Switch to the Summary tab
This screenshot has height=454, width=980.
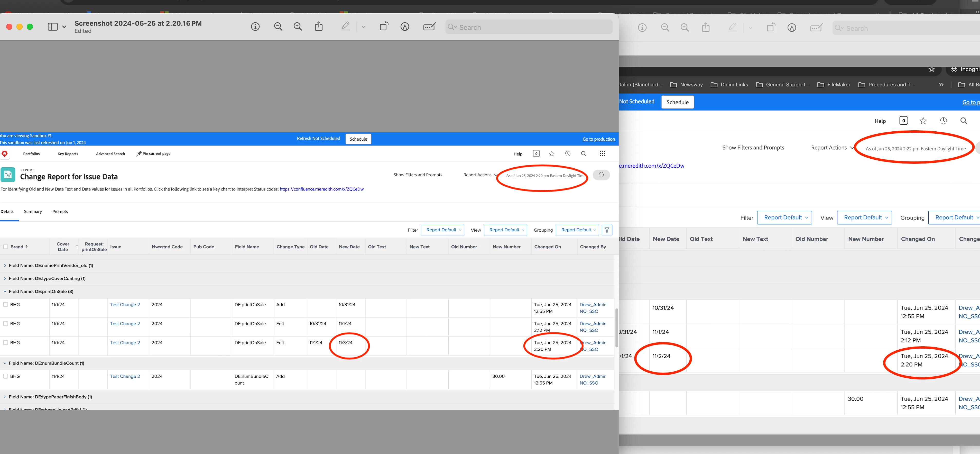click(x=33, y=212)
